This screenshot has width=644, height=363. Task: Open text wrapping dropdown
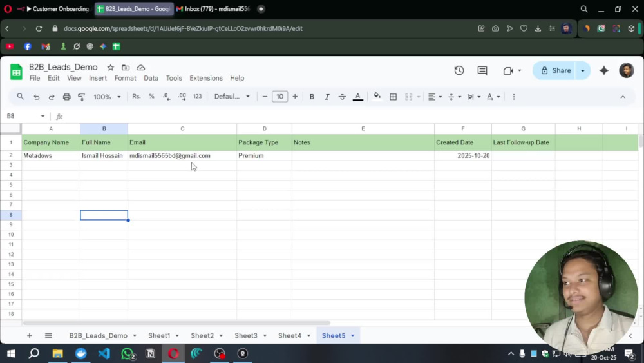tap(473, 97)
